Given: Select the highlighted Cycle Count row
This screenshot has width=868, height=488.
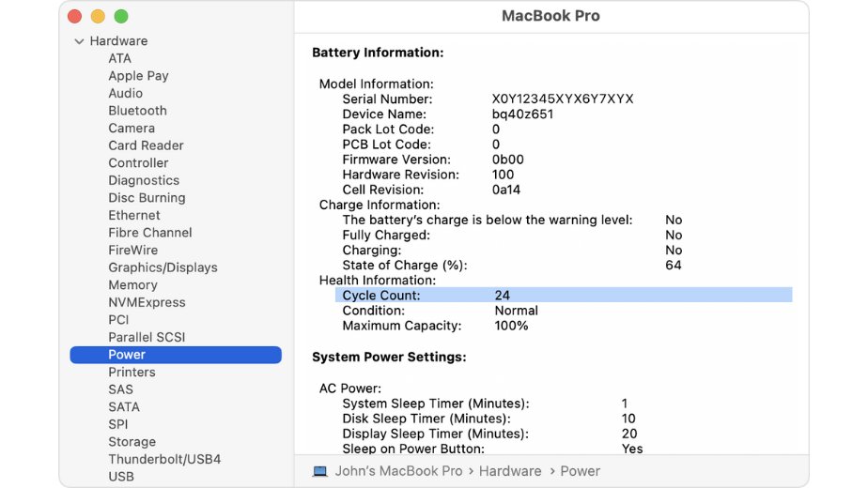Looking at the screenshot, I should pyautogui.click(x=564, y=296).
